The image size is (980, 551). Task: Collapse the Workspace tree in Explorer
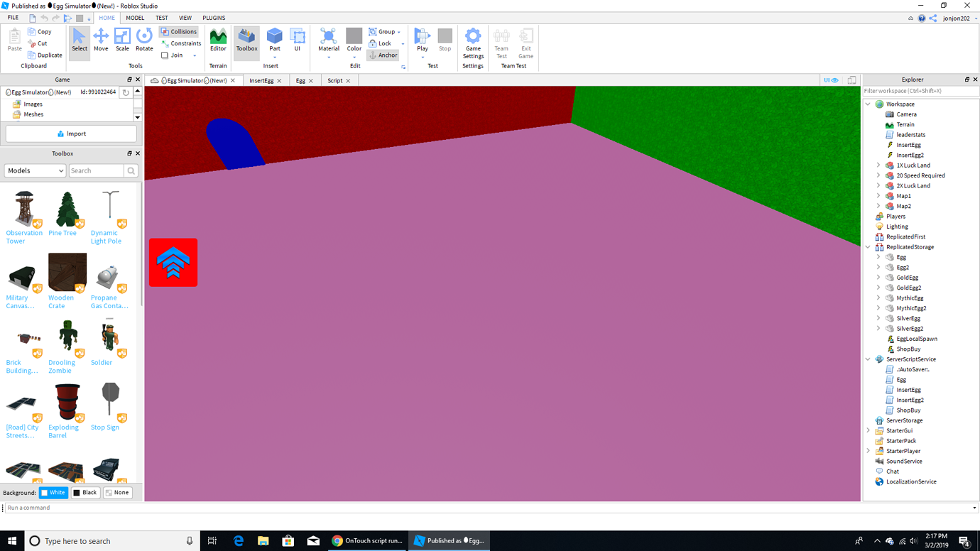[x=868, y=104]
